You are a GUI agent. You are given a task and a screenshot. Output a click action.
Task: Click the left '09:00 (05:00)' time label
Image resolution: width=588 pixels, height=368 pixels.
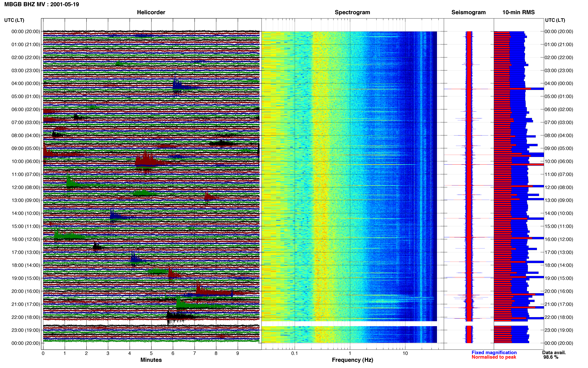click(x=26, y=148)
